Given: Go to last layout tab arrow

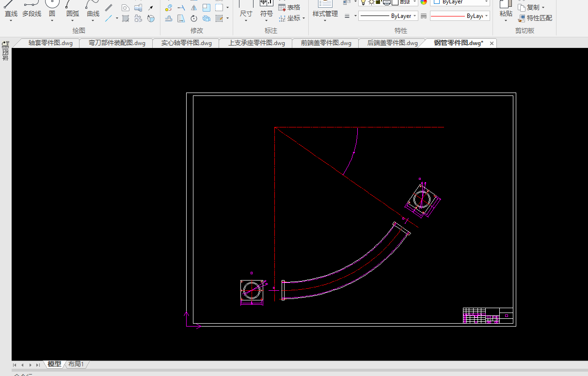Looking at the screenshot, I should tap(38, 365).
